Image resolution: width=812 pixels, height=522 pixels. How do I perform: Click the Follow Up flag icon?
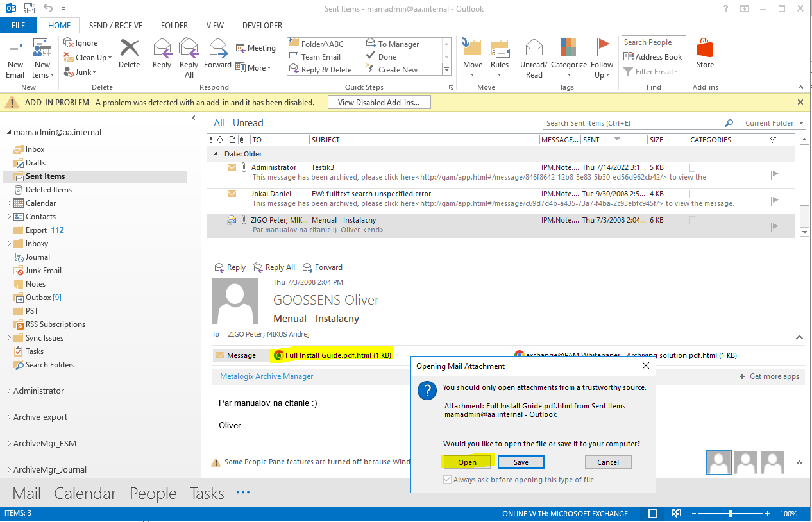(602, 48)
